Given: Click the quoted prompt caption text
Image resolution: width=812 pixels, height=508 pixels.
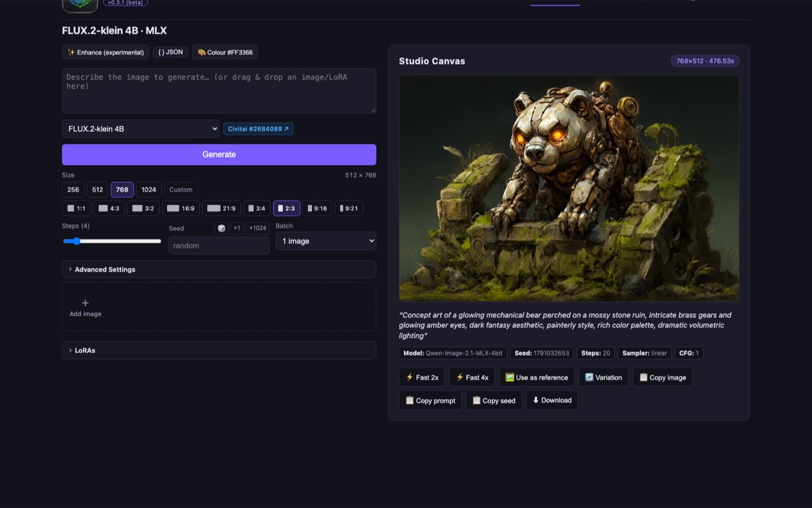Looking at the screenshot, I should point(565,325).
